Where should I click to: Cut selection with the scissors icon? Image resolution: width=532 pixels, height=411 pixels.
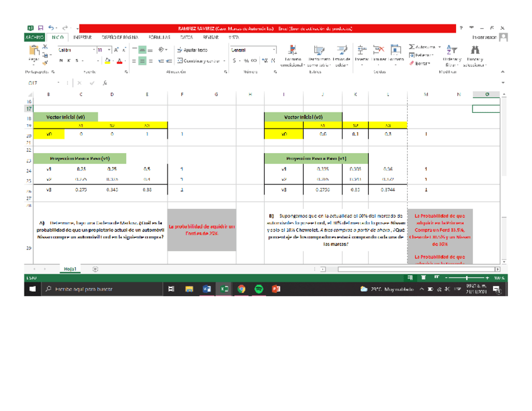click(x=45, y=46)
